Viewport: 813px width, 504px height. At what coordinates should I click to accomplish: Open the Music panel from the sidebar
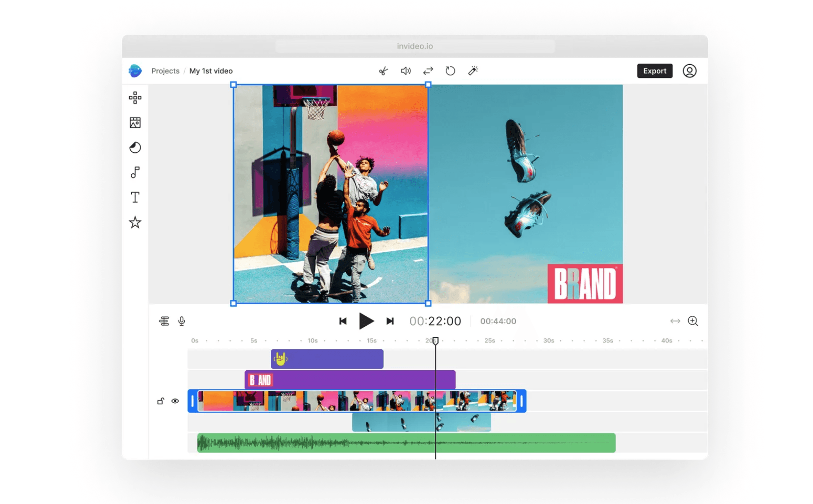tap(135, 172)
